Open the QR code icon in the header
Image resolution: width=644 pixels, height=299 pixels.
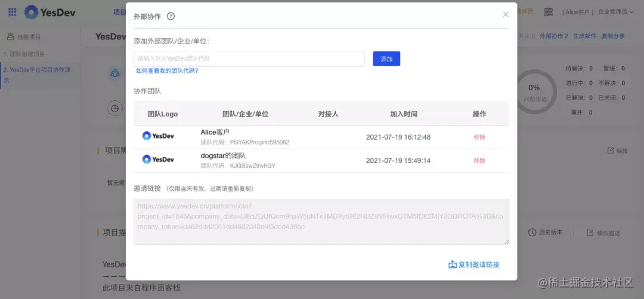[x=549, y=12]
